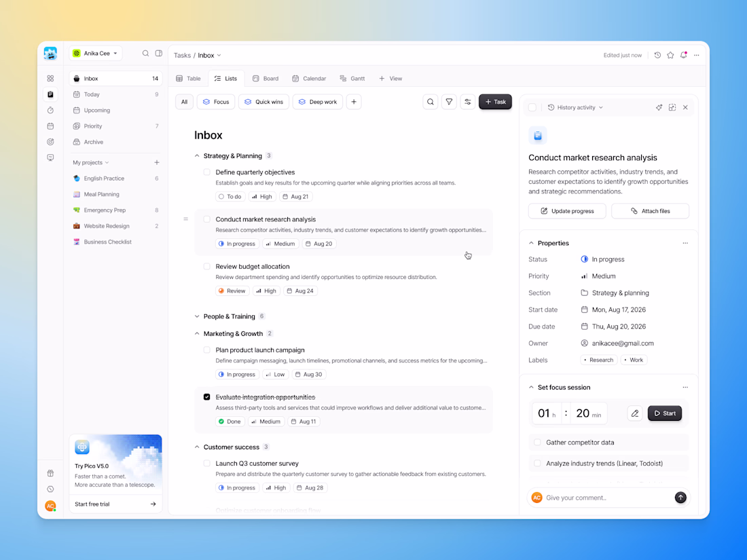This screenshot has width=747, height=560.
Task: Collapse Marketing & Growth section
Action: coord(197,334)
